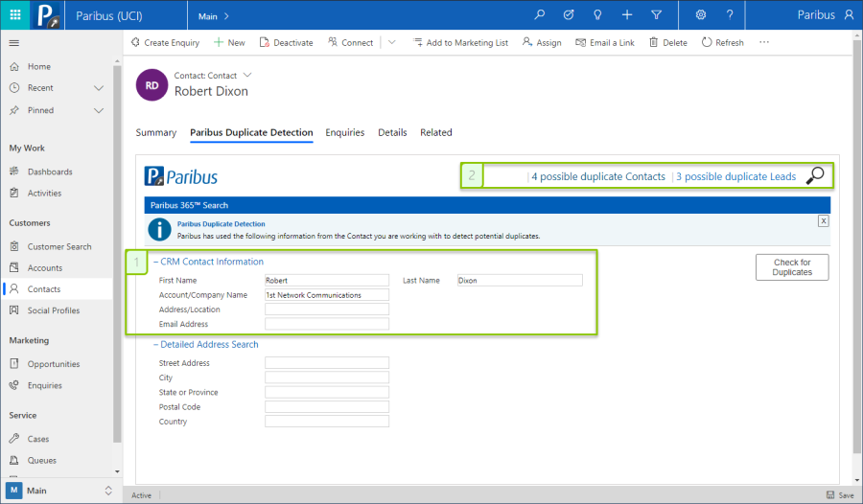Click the Assign command

pyautogui.click(x=542, y=42)
